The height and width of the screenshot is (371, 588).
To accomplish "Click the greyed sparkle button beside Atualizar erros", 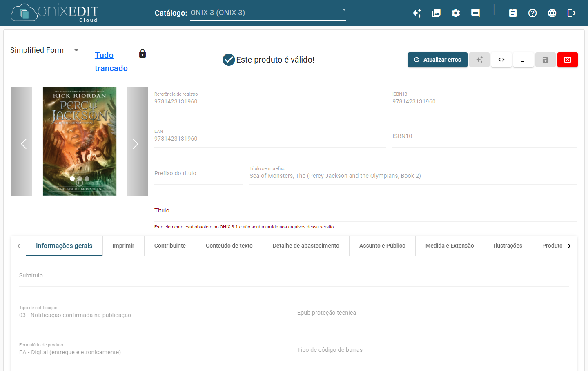I will [x=479, y=60].
